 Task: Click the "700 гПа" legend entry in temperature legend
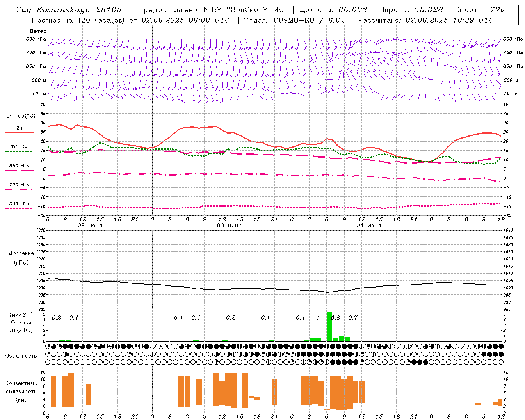[x=19, y=185]
